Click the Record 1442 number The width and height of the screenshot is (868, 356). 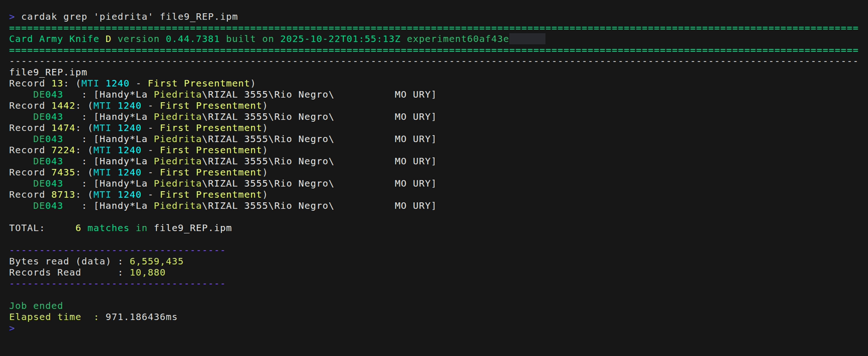click(63, 106)
